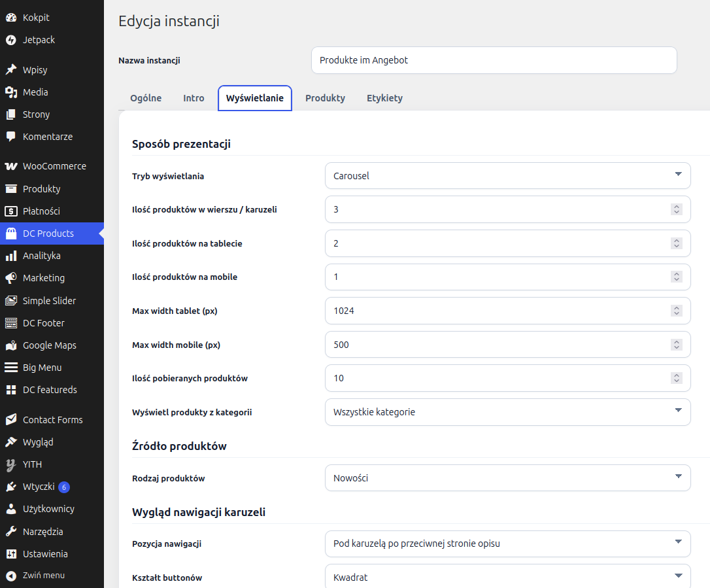Screen dimensions: 710x588
Task: Adjust the Ilość produktów na tablecie stepper arrows
Action: [677, 243]
